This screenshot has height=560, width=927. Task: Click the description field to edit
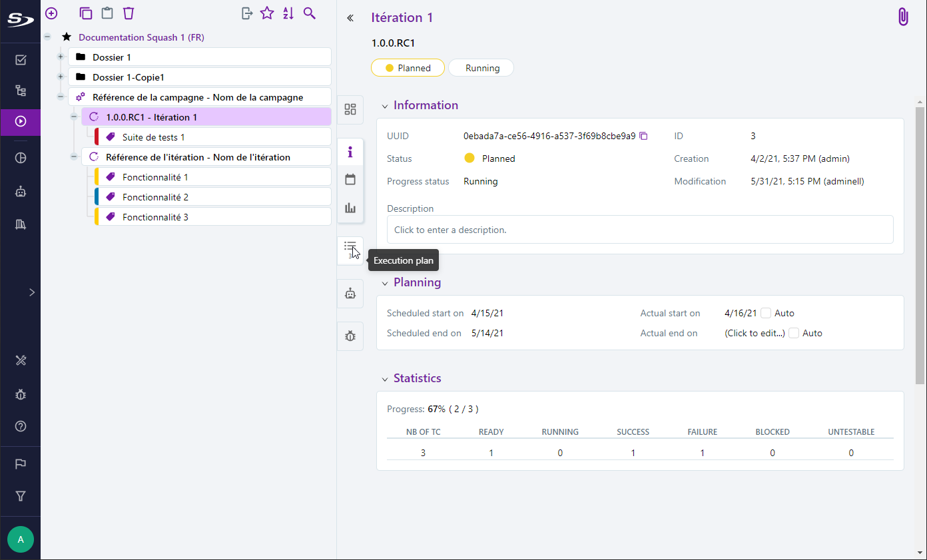[x=639, y=230]
